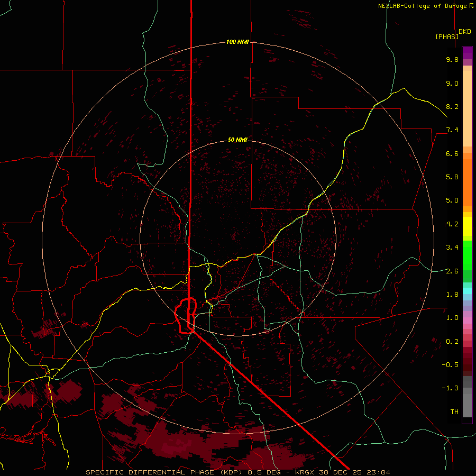Screen dimensions: 476x476
Task: Click the 50 NMI range ring label
Action: [237, 140]
